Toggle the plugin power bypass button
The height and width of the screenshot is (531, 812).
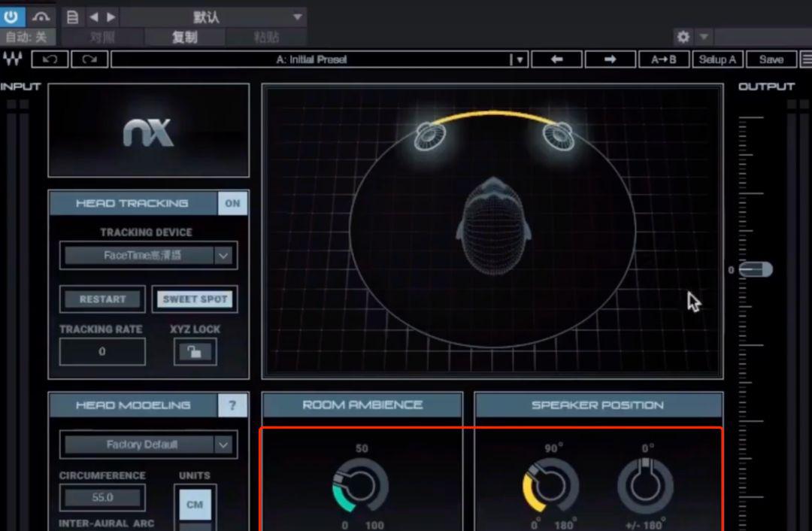coord(11,17)
